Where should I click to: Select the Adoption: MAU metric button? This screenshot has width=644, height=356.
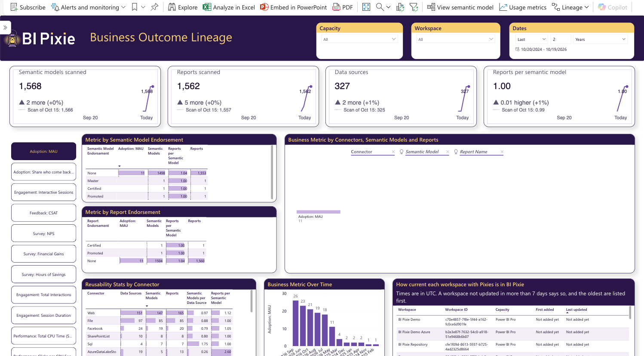[x=43, y=152]
